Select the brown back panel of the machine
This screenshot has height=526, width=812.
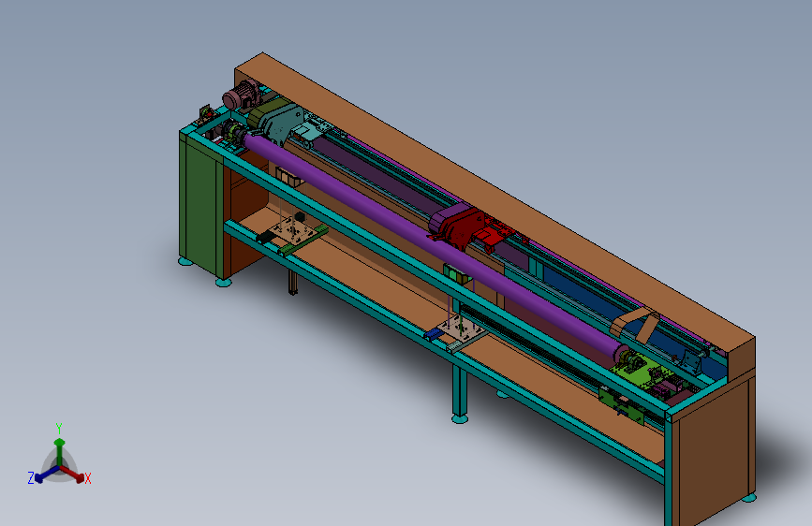coord(495,202)
